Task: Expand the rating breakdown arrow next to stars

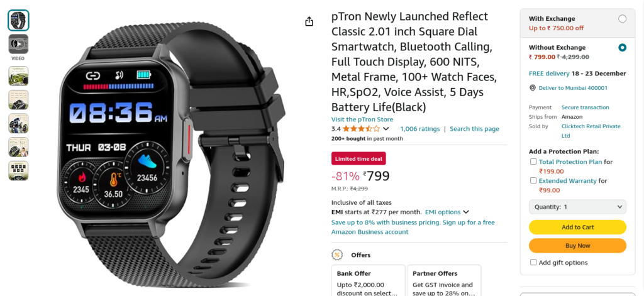Action: [x=386, y=129]
